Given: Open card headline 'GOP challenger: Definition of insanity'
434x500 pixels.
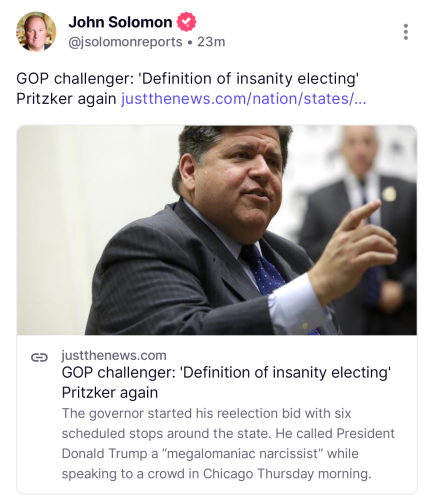Looking at the screenshot, I should 226,382.
